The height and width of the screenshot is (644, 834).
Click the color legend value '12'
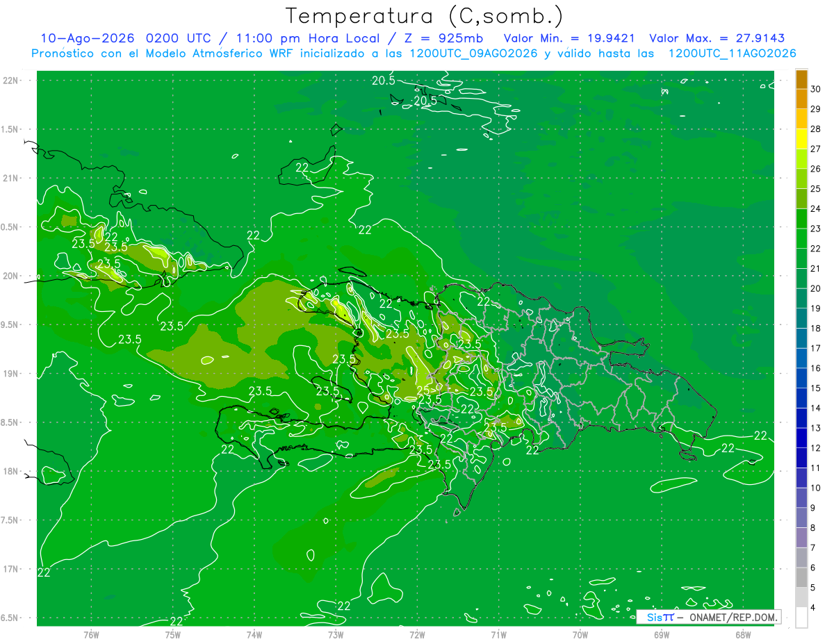click(x=816, y=448)
